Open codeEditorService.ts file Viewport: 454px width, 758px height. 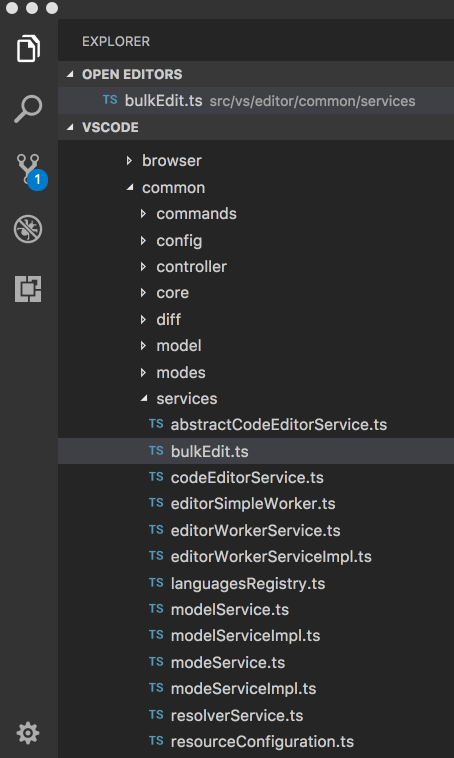(x=247, y=478)
